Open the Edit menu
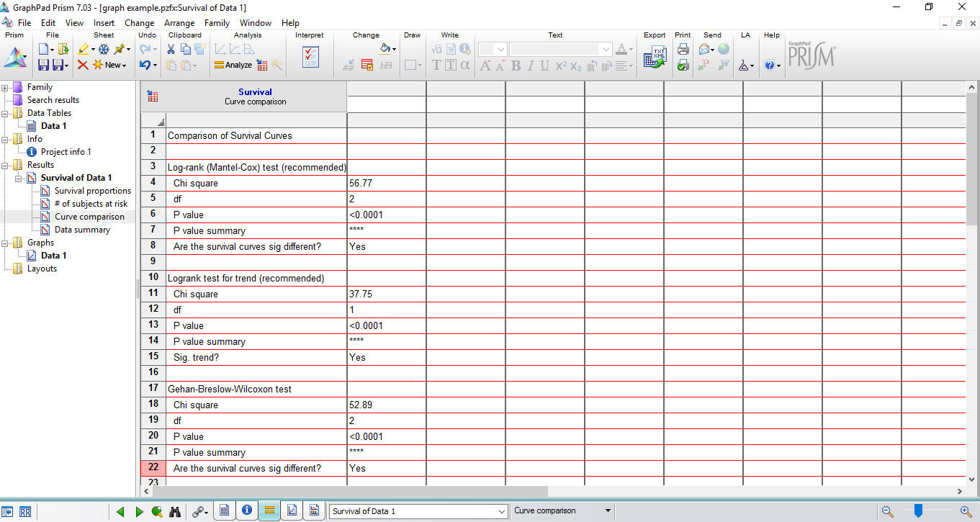Screen dimensions: 980x522 coord(48,23)
